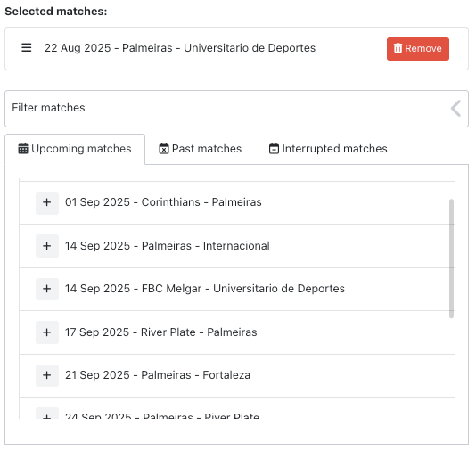The width and height of the screenshot is (476, 451).
Task: Remove the Palmeiras - Universitario de Deportes match
Action: pyautogui.click(x=418, y=49)
